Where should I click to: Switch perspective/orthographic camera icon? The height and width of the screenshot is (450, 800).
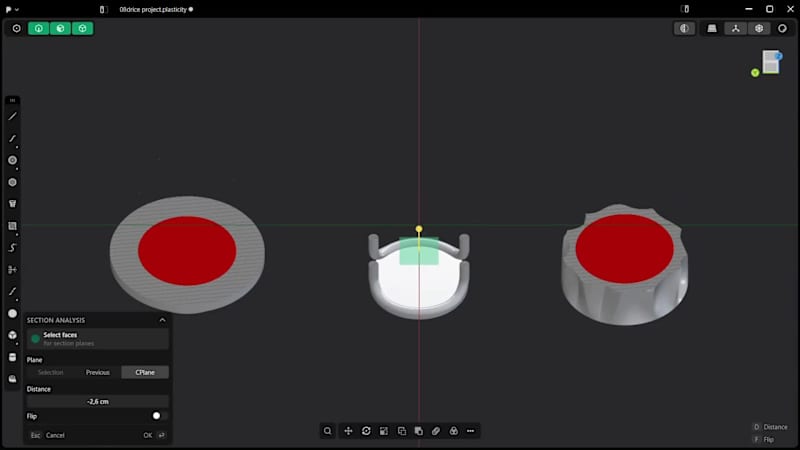point(759,29)
